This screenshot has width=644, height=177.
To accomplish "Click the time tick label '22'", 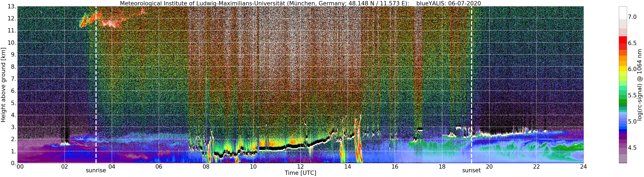I will coord(536,167).
